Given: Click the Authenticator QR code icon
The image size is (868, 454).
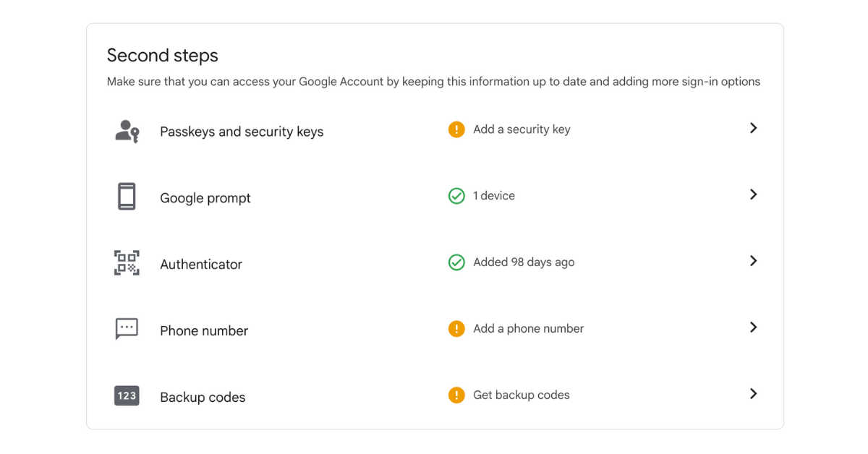Looking at the screenshot, I should [x=127, y=263].
